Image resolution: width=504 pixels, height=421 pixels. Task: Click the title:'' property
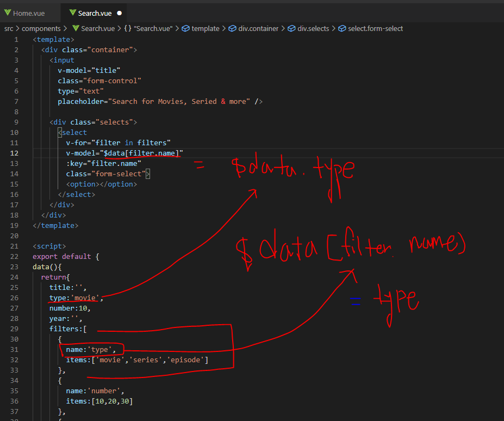(x=68, y=288)
